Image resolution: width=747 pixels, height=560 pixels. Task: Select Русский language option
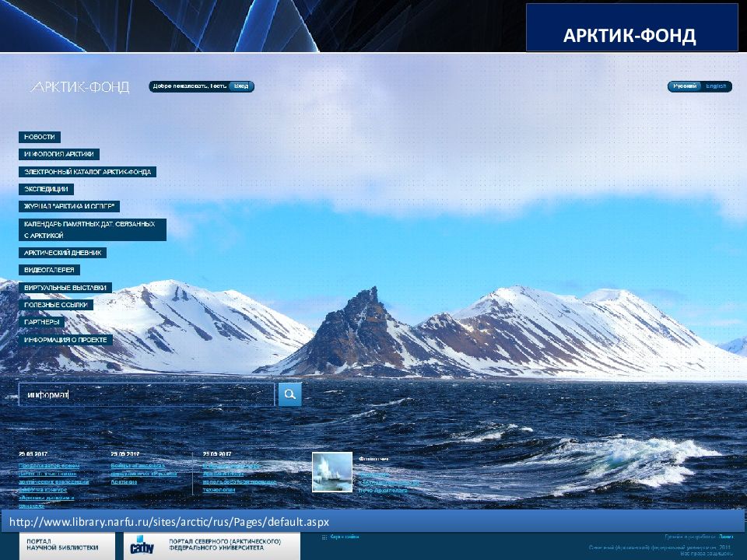(685, 86)
